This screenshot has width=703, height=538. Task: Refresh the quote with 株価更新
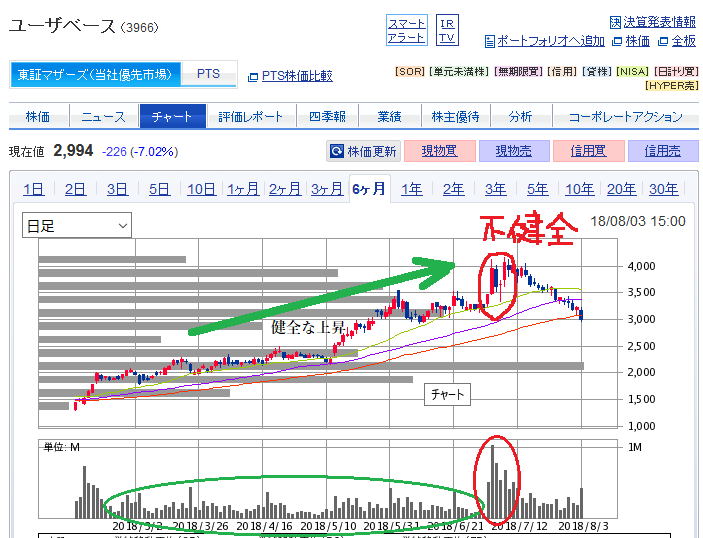(363, 152)
